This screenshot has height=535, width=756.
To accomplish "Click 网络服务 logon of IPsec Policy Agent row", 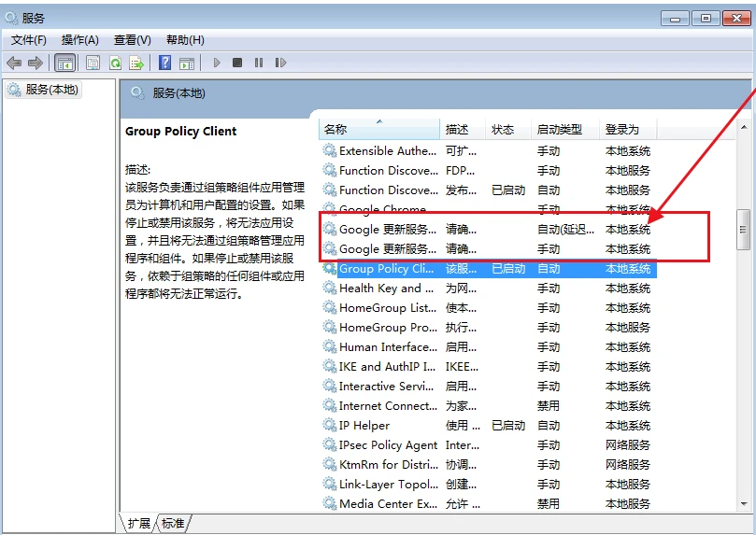I will (628, 445).
